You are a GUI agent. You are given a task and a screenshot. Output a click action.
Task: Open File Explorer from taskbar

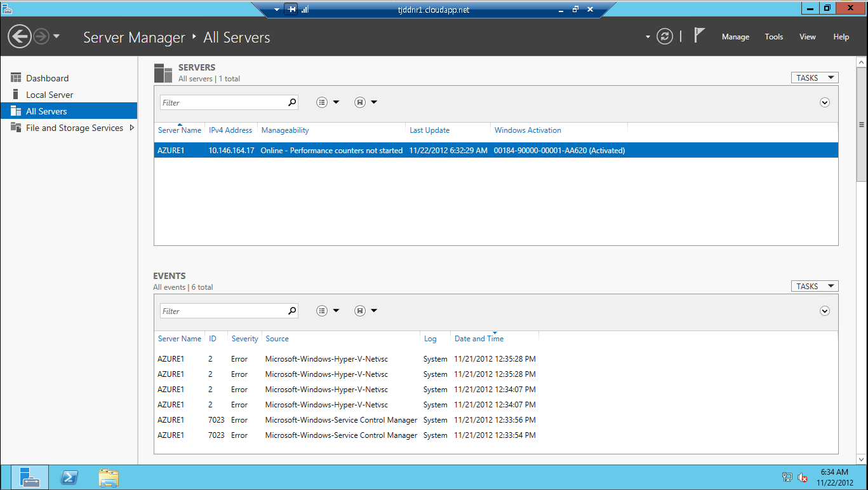point(109,477)
